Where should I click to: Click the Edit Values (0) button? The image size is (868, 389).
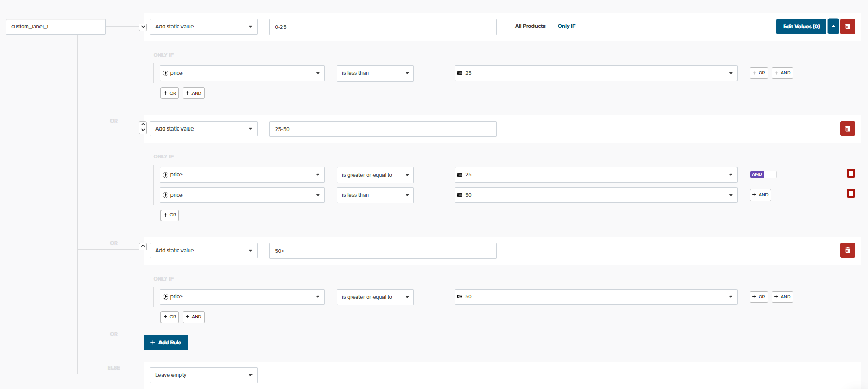[x=801, y=26]
